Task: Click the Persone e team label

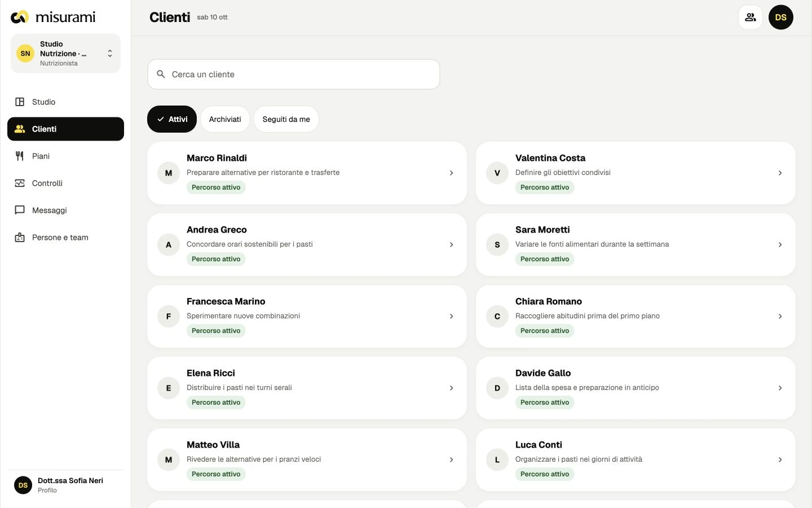Action: pos(60,238)
